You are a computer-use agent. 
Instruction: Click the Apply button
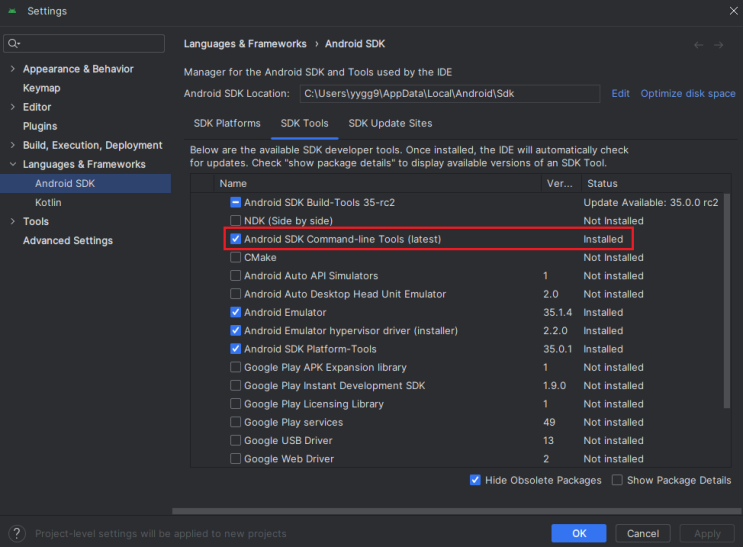coord(707,533)
